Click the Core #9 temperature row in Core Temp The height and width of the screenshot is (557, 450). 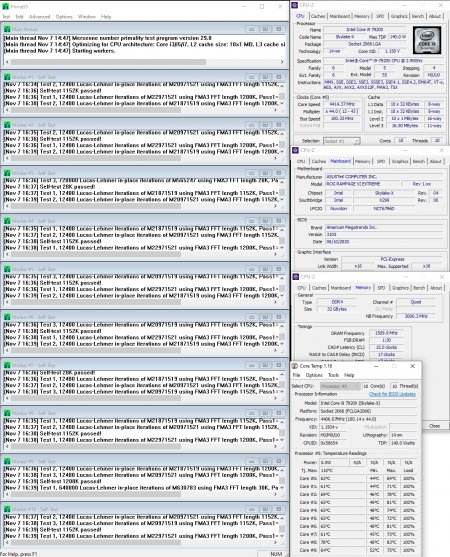click(357, 550)
